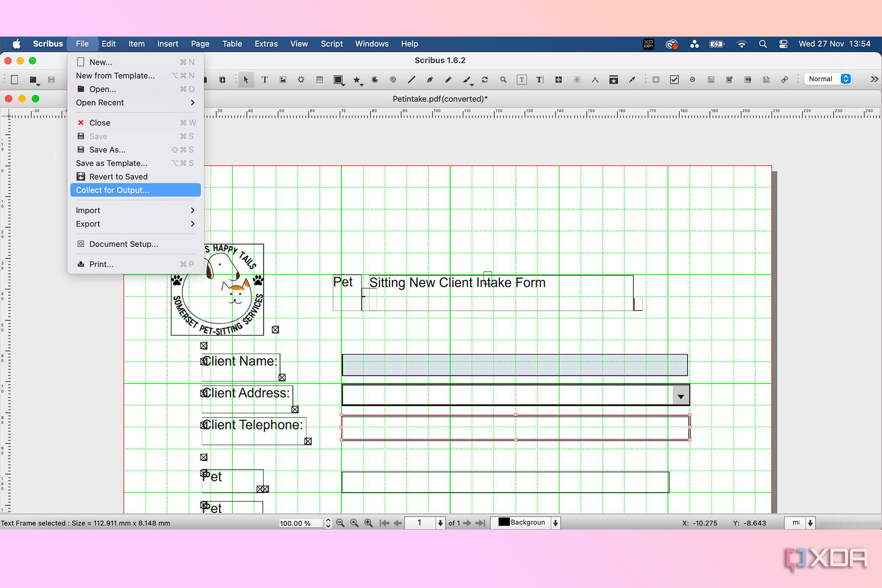Activate the Zoom magnifier tool in toolbar
The width and height of the screenshot is (882, 588).
pos(503,80)
